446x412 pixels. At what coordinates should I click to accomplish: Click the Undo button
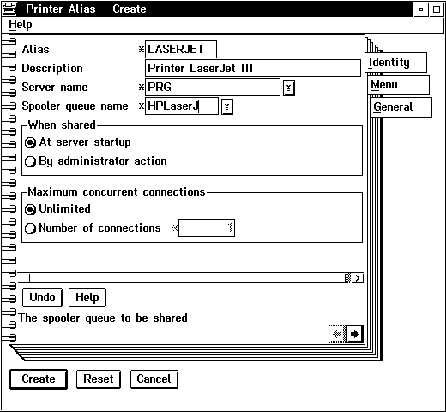tap(42, 297)
